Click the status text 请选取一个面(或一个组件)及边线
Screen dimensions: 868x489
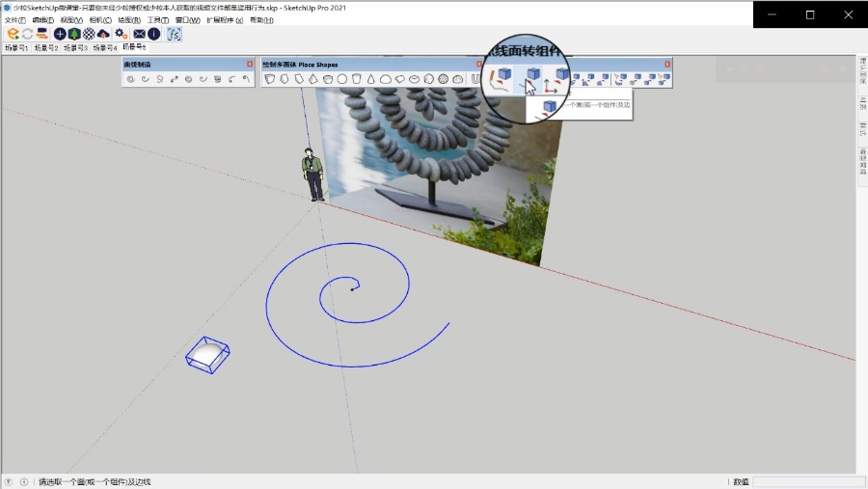(x=95, y=482)
